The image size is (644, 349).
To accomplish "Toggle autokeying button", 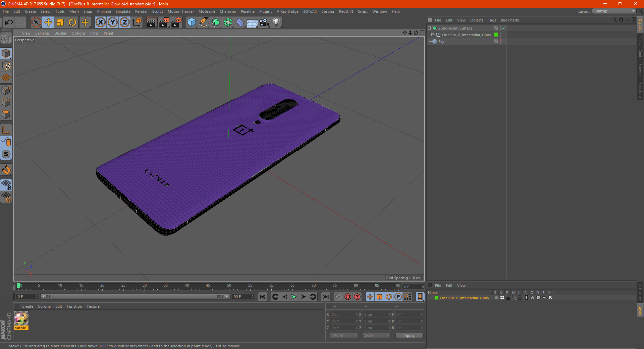I will (348, 297).
